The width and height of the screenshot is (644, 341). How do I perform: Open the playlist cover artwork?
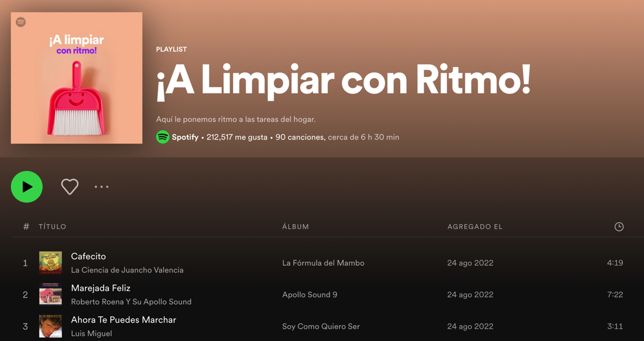point(76,78)
